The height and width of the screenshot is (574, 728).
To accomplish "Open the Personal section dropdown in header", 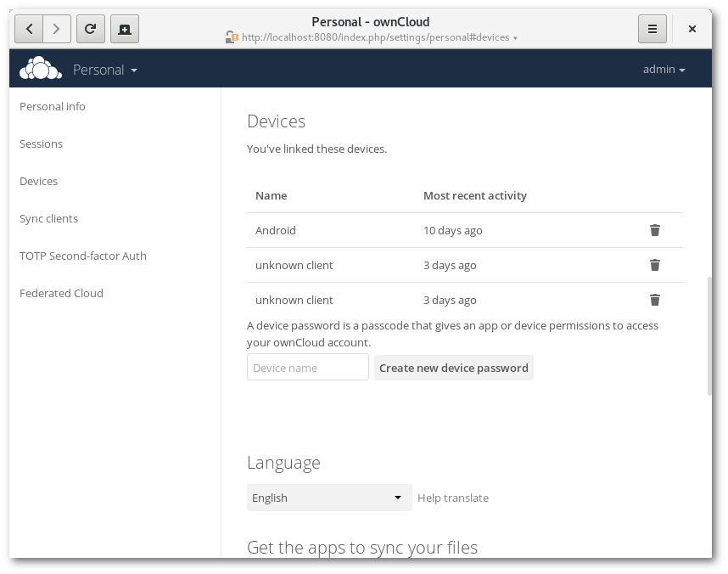I will [104, 69].
